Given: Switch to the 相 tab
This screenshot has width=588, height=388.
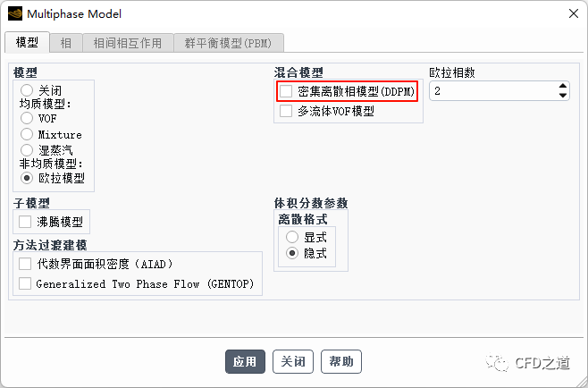Looking at the screenshot, I should pyautogui.click(x=67, y=43).
